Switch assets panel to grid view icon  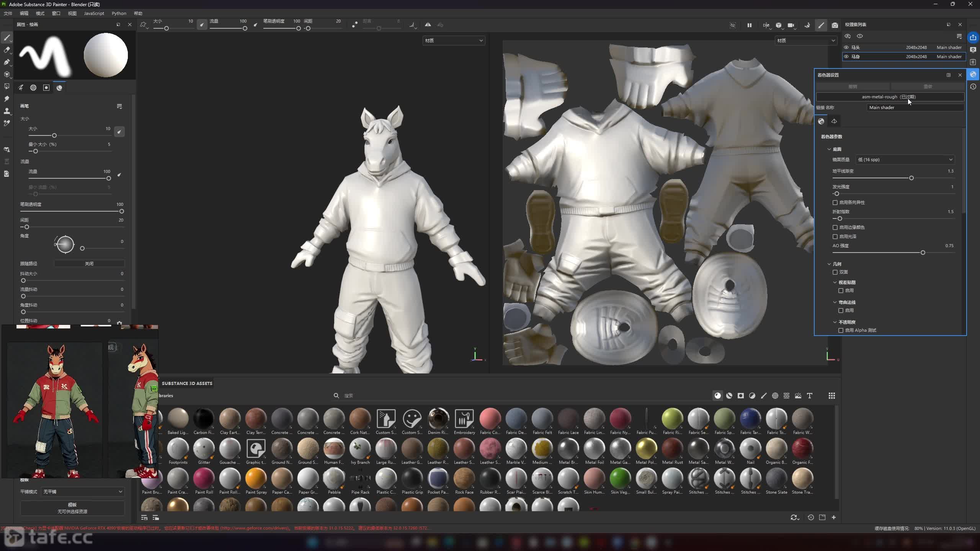(831, 396)
